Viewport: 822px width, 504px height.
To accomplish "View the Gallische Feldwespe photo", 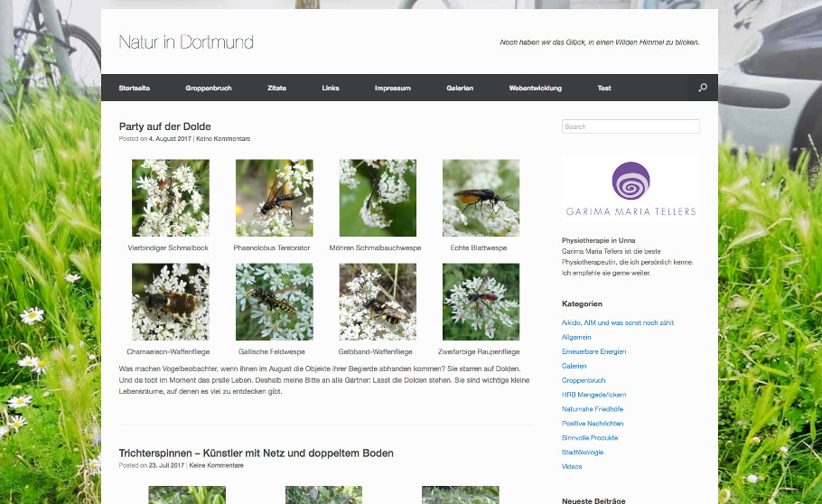I will point(275,302).
